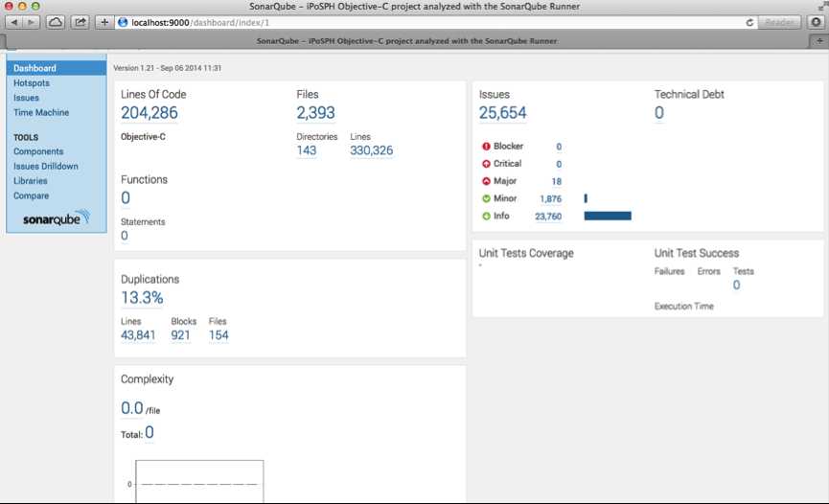Open Hotspots in the sidebar
829x504 pixels.
[32, 83]
